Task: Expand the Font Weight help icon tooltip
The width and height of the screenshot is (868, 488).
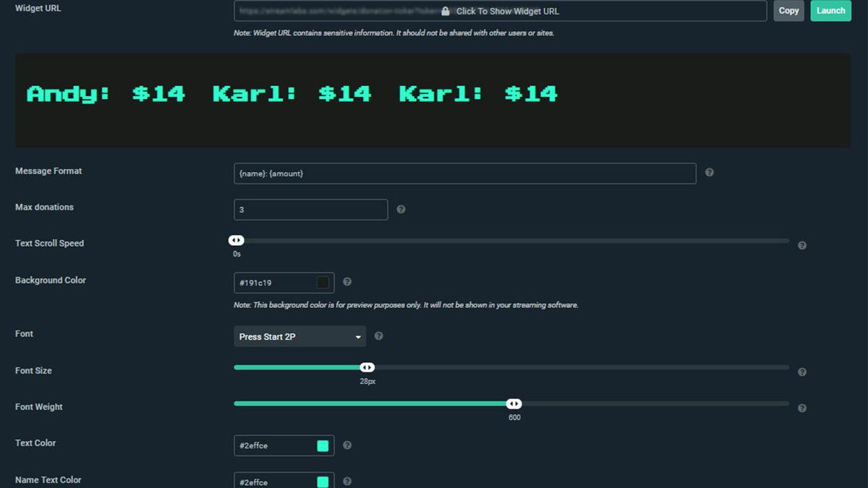Action: point(801,408)
